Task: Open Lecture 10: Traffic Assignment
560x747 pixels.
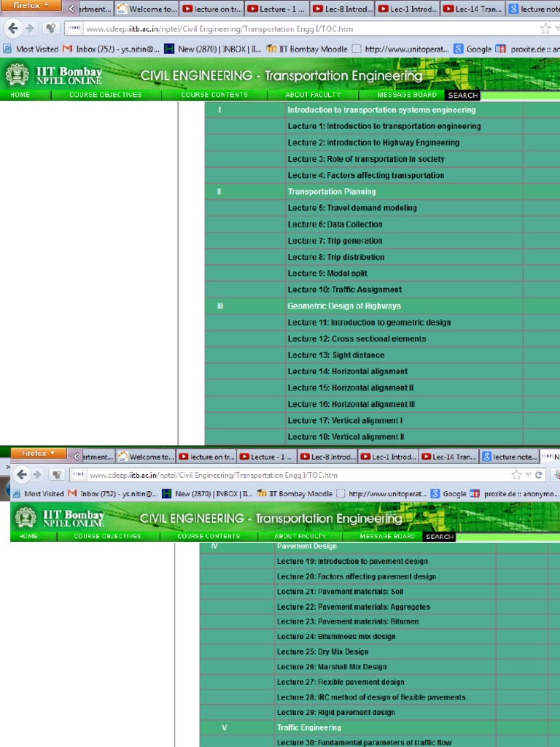Action: click(344, 290)
